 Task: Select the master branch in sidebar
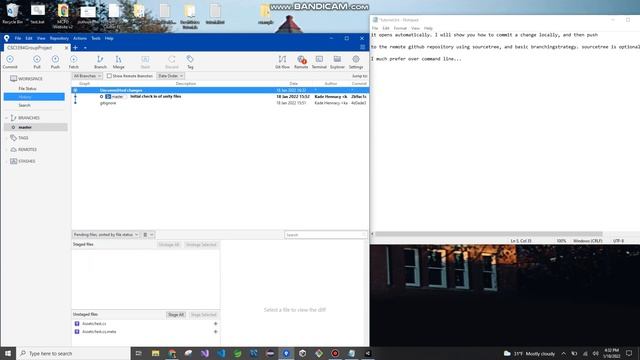point(36,127)
